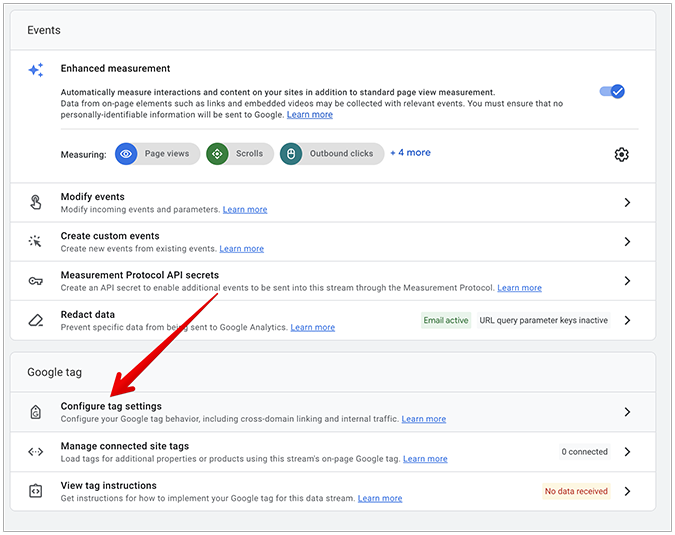
Task: Open Learn more link under Create custom events
Action: click(x=242, y=249)
